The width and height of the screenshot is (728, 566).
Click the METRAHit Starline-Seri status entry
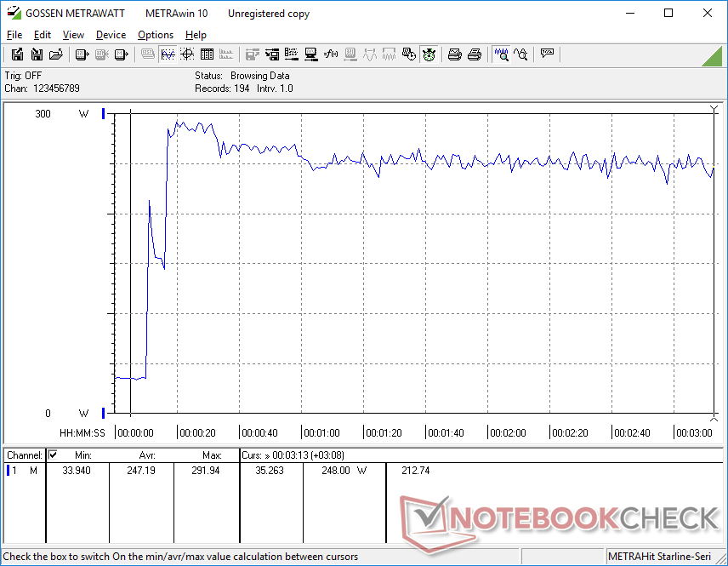coord(659,557)
